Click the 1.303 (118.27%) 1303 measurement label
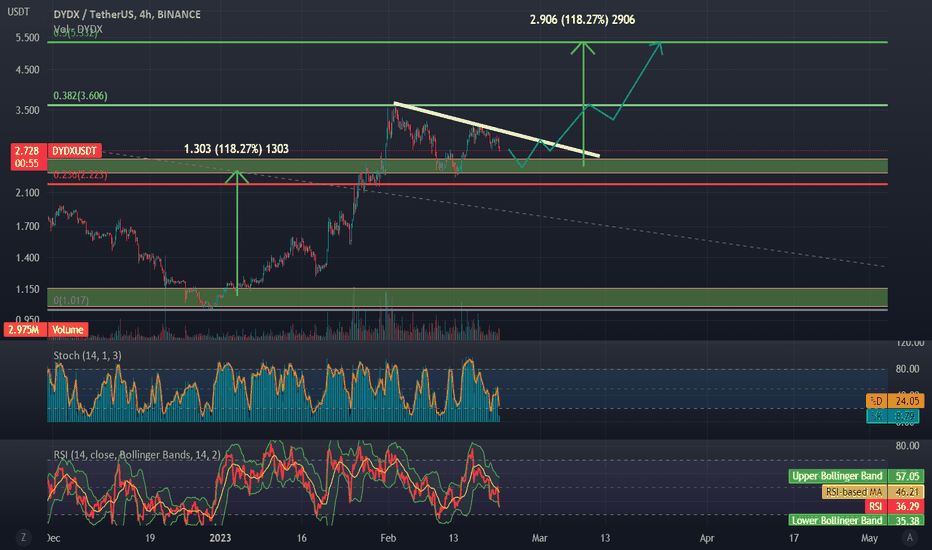The height and width of the screenshot is (550, 932). pos(237,149)
